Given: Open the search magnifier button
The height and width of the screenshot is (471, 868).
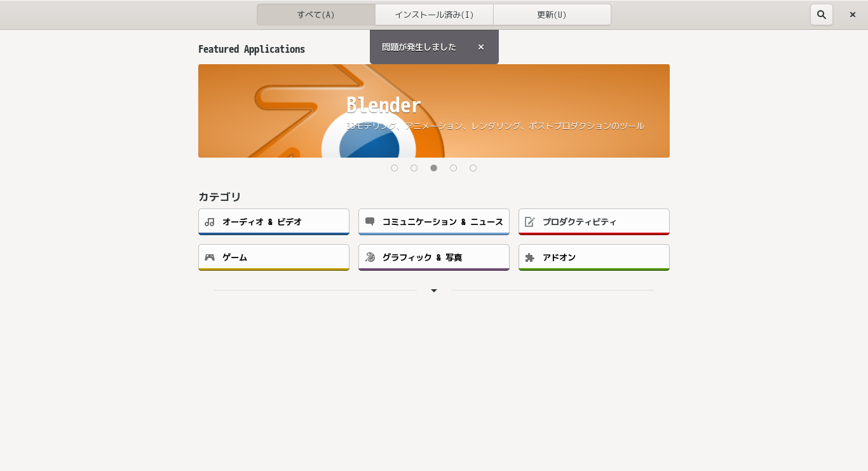Looking at the screenshot, I should point(822,15).
